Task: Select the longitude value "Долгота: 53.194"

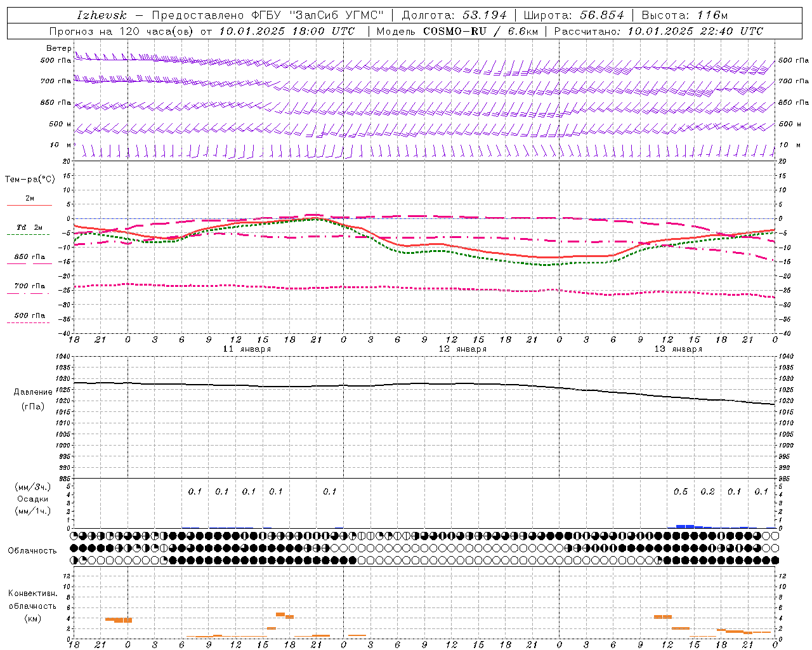Action: click(x=455, y=15)
